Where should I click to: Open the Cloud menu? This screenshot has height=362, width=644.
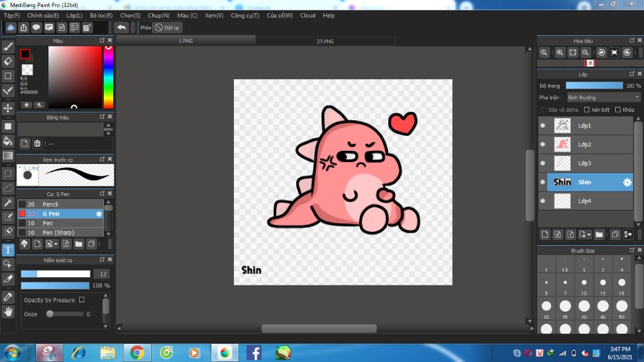pos(308,15)
